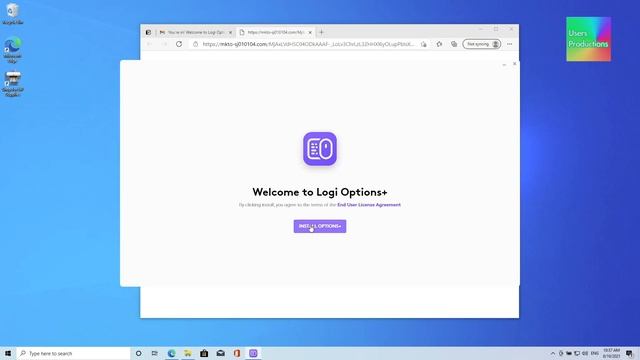
Task: Click the Logi Options+ keyboard and mouse logo
Action: coord(320,149)
